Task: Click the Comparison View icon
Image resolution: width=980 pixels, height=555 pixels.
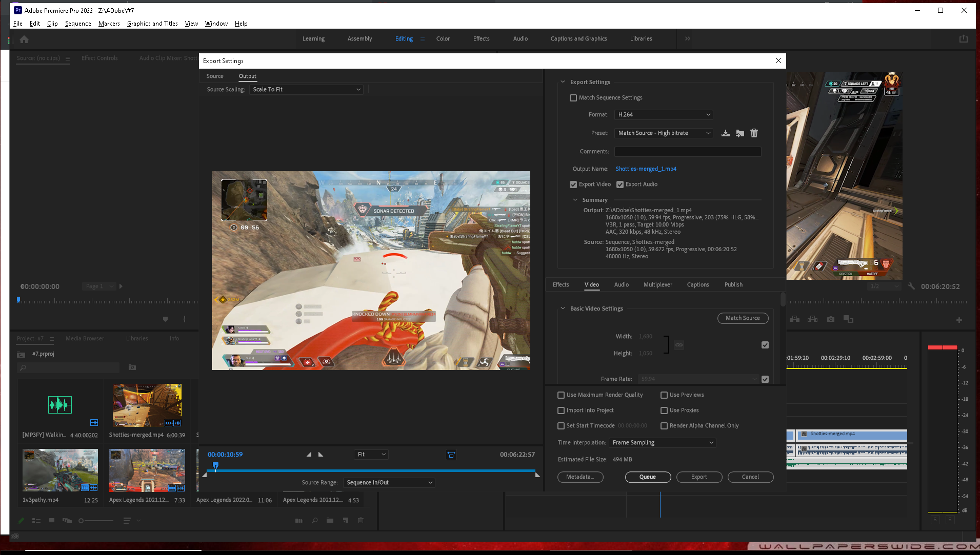Action: click(x=849, y=319)
